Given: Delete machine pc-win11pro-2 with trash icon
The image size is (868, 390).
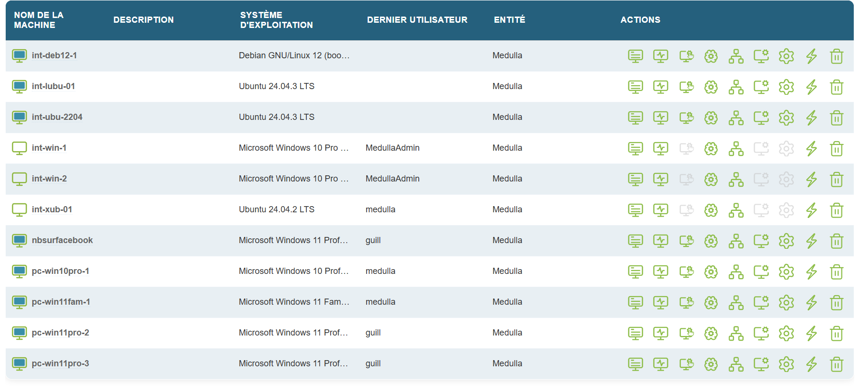Looking at the screenshot, I should tap(836, 333).
